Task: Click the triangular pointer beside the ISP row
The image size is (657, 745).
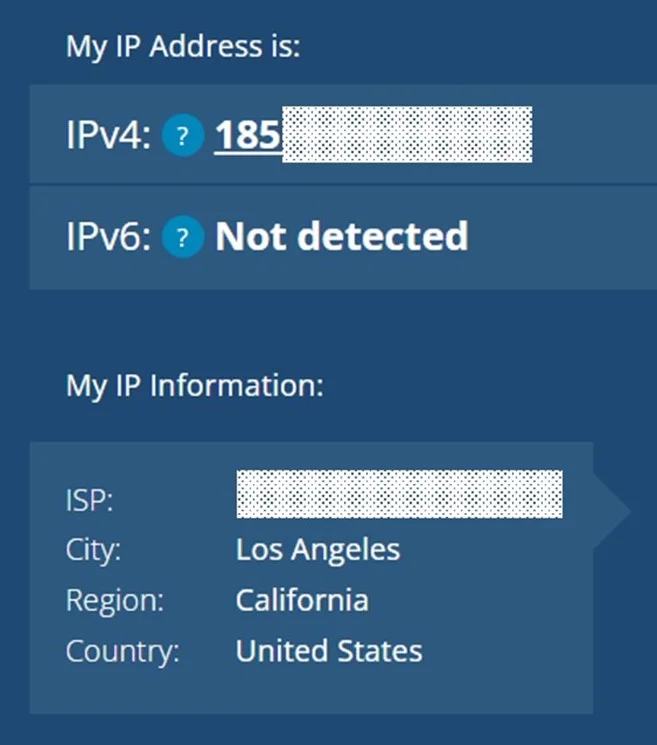Action: [612, 510]
